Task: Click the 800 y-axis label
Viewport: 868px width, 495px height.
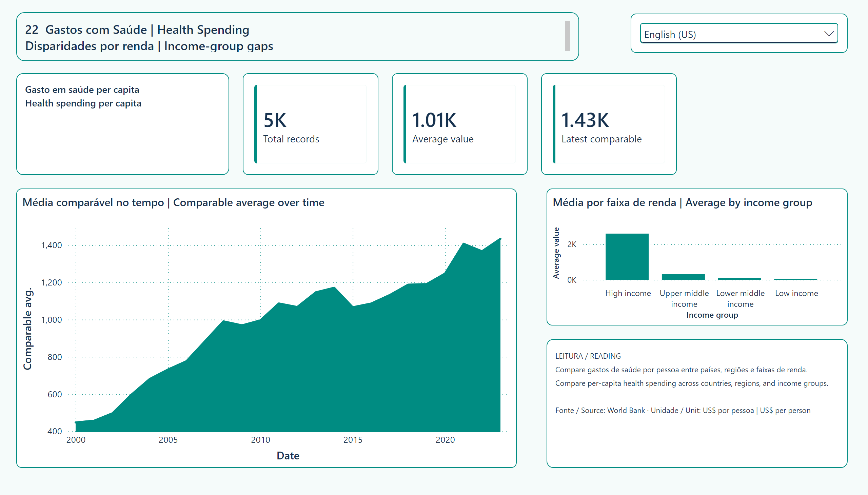Action: (54, 357)
